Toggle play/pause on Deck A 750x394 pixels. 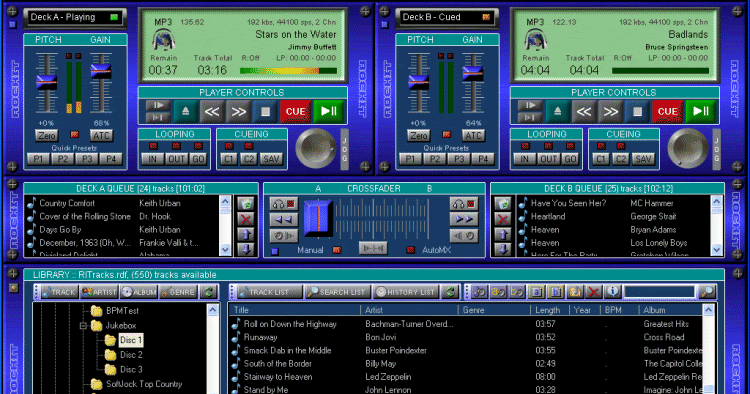click(x=329, y=112)
